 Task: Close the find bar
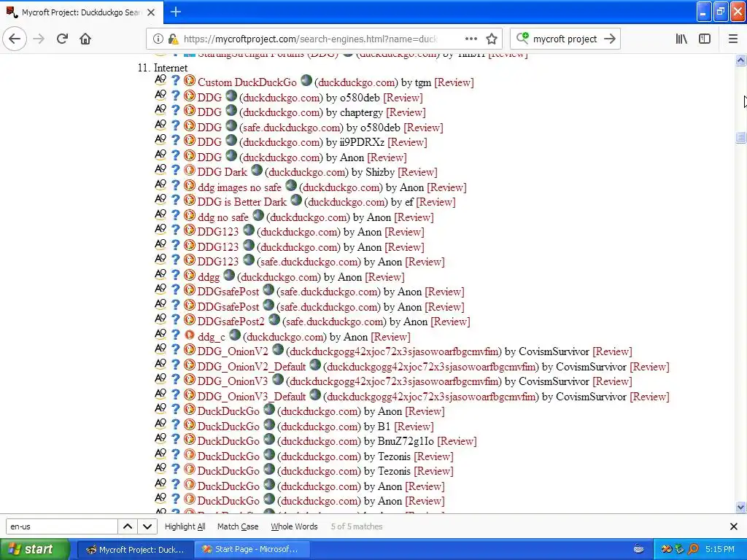click(734, 526)
